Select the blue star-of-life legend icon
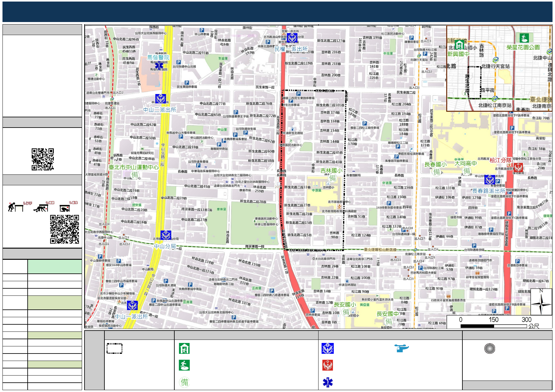Image resolution: width=555 pixels, height=392 pixels. pos(328,382)
